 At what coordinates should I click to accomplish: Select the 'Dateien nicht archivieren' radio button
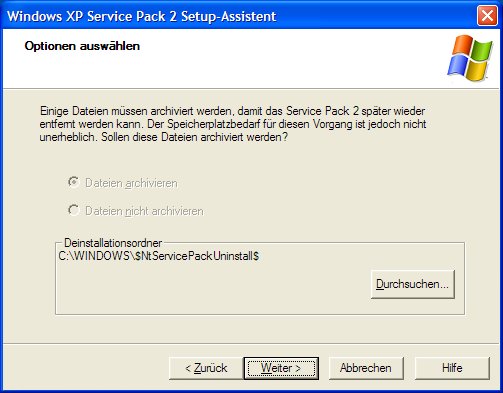pyautogui.click(x=74, y=210)
